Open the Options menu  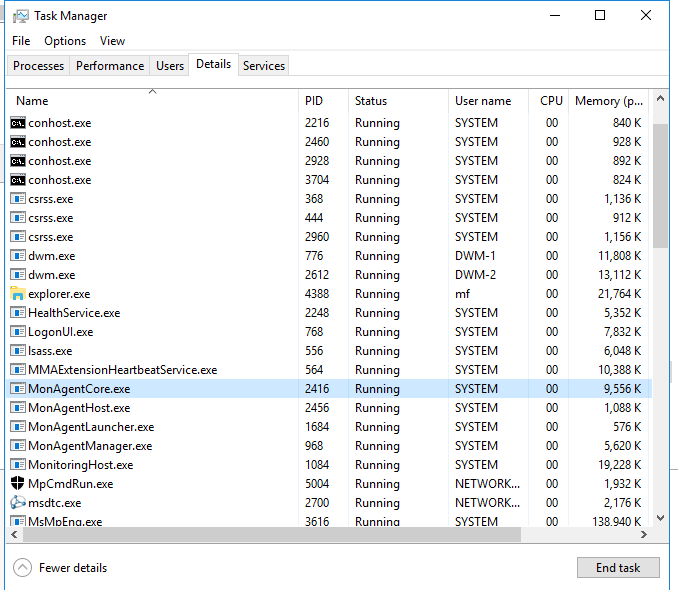pyautogui.click(x=65, y=41)
